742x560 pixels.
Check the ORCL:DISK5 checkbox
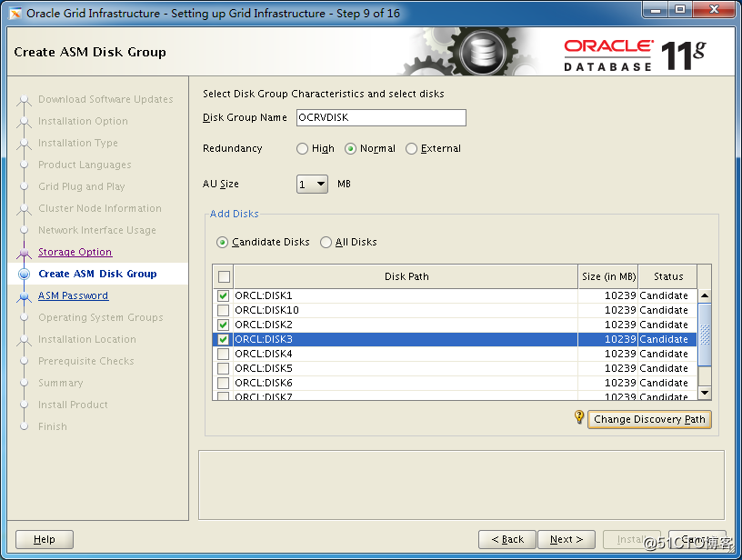(224, 369)
